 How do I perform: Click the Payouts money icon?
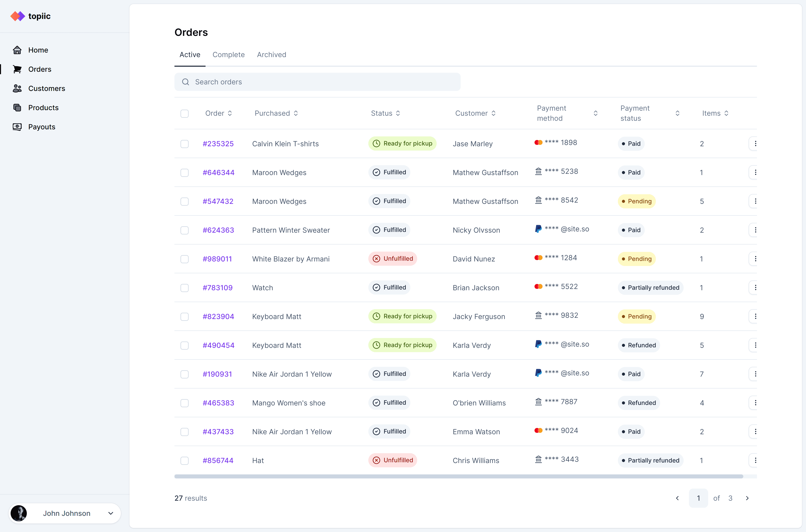(x=17, y=127)
